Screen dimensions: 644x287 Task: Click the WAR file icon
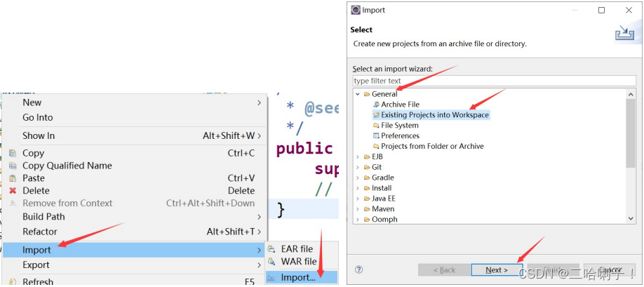click(271, 261)
